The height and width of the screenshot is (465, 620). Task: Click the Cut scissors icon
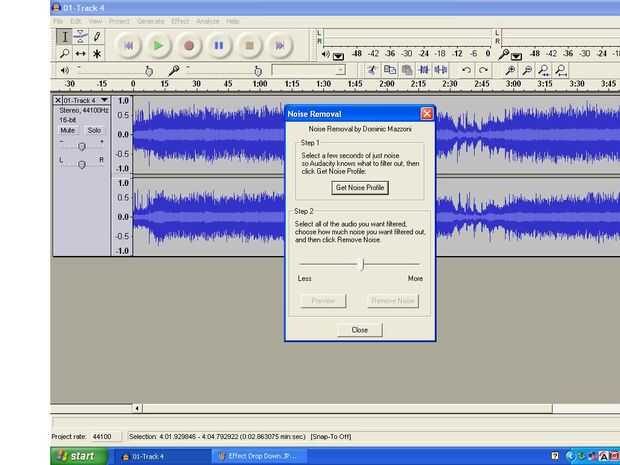372,70
